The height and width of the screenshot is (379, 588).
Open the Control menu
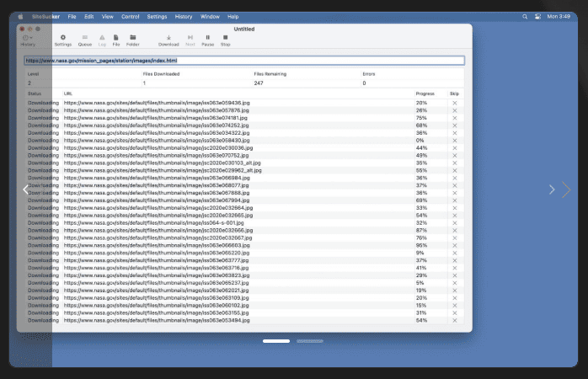(x=130, y=17)
